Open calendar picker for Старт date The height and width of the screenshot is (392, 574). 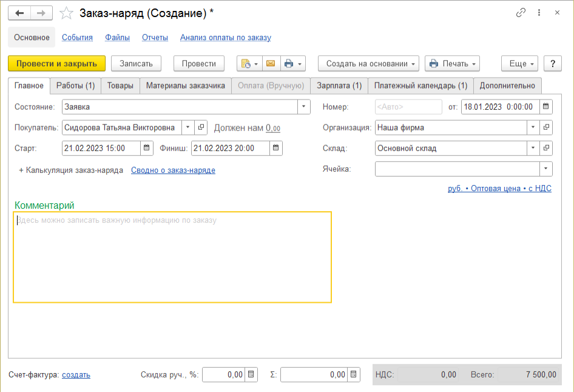[147, 148]
